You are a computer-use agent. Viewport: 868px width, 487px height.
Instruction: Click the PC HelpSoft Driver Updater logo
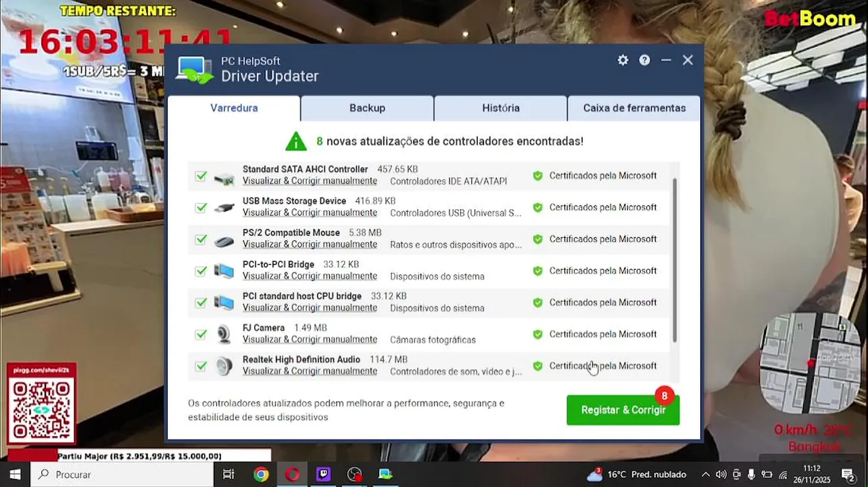(x=195, y=70)
